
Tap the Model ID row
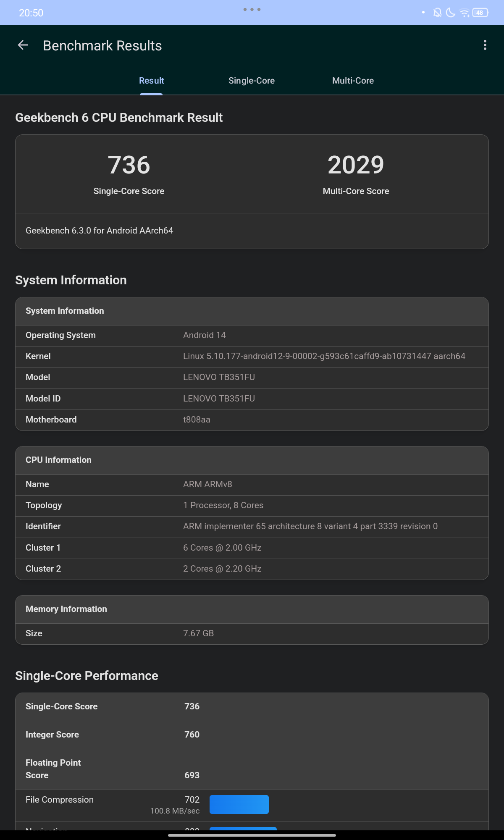(252, 399)
